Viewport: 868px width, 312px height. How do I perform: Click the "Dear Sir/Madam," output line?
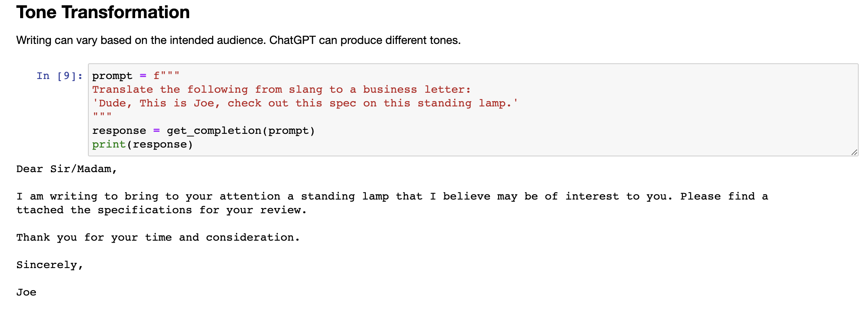67,169
